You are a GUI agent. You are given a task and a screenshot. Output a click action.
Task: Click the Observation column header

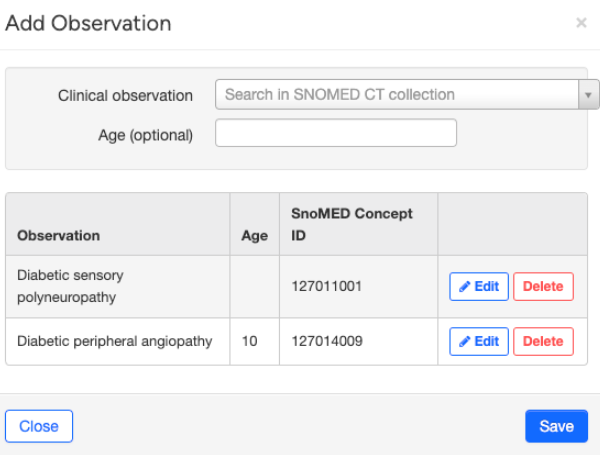(x=59, y=236)
